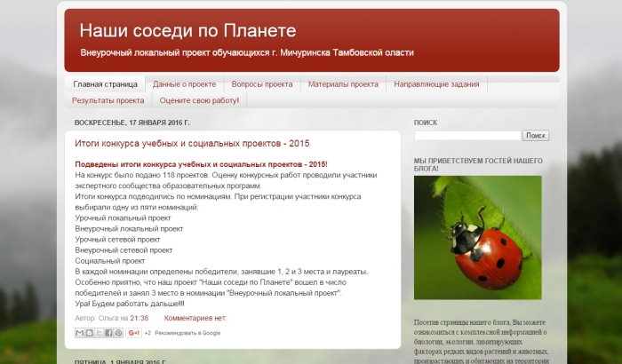
Task: Open the Вопросы проекта tab
Action: click(x=262, y=84)
